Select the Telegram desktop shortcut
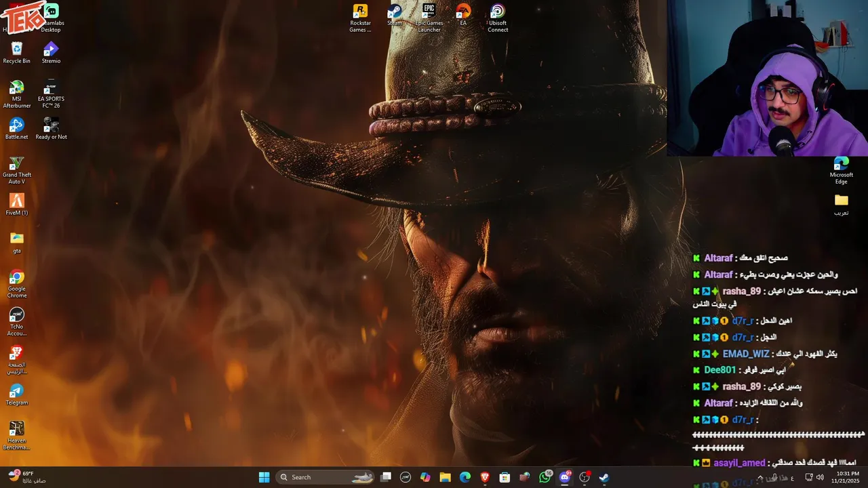868x488 pixels. [17, 394]
